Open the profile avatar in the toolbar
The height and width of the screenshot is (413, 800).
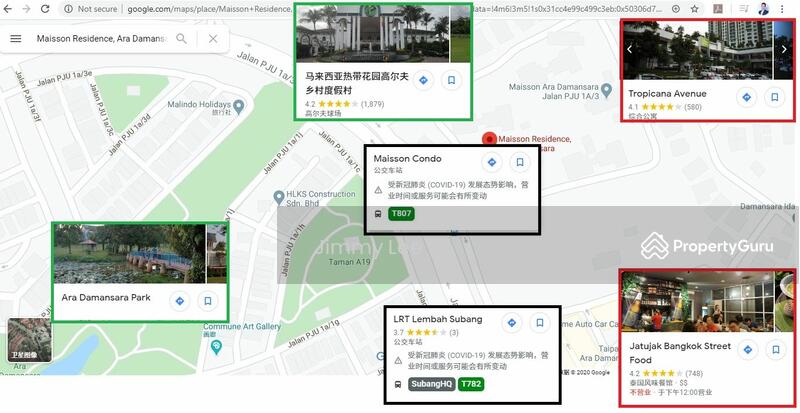click(763, 9)
